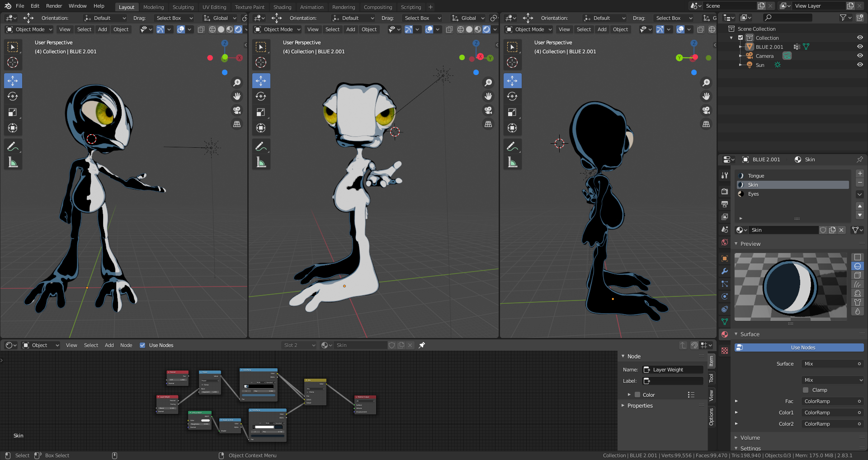Hide the Camera object in outliner
The image size is (868, 460).
click(860, 56)
